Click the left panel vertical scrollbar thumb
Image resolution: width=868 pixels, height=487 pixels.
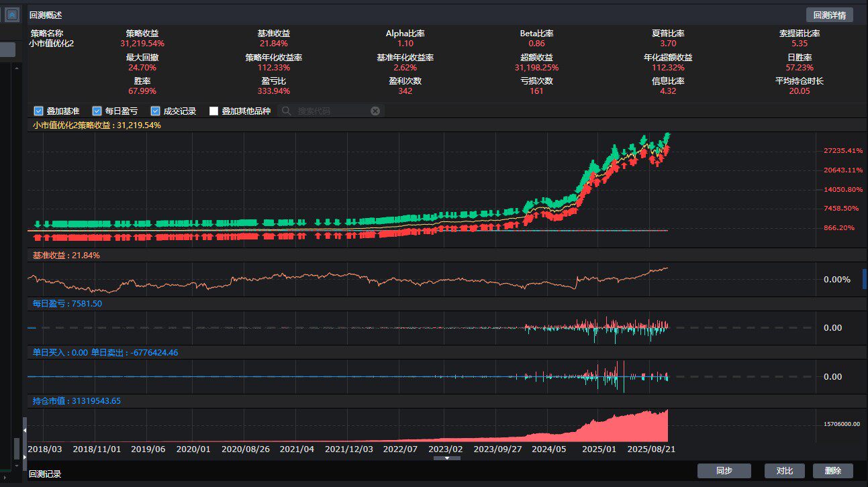[17, 448]
